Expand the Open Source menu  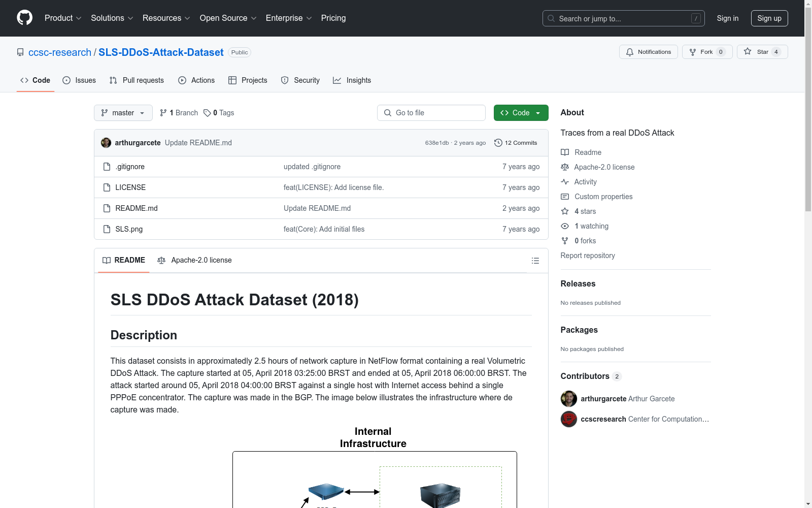point(228,18)
